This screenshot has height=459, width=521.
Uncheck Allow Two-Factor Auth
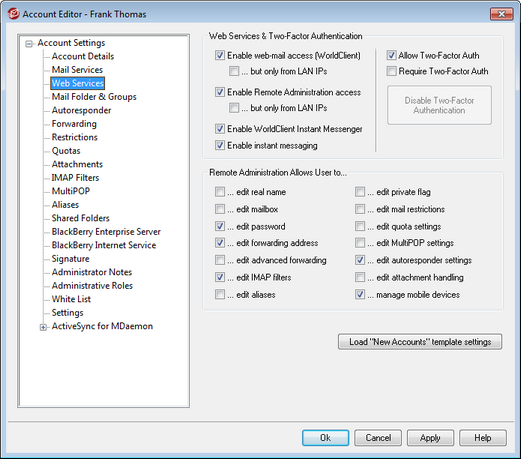pos(391,55)
